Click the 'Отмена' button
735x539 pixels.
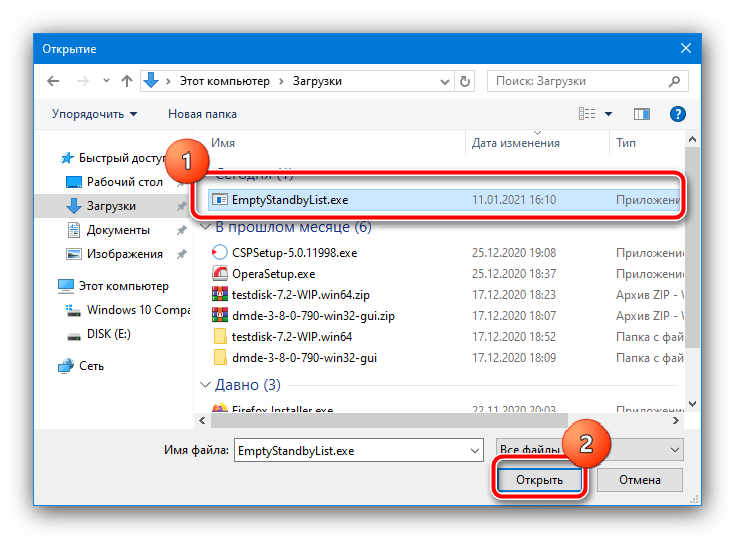(639, 479)
